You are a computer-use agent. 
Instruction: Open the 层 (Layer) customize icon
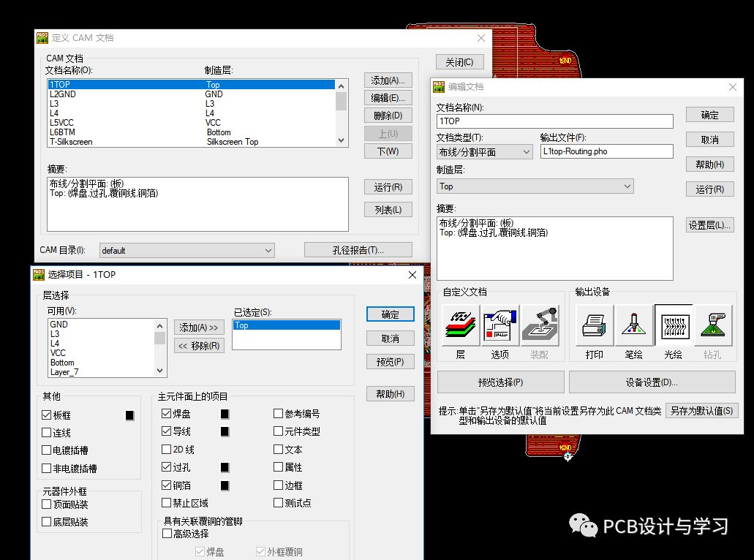coord(460,325)
